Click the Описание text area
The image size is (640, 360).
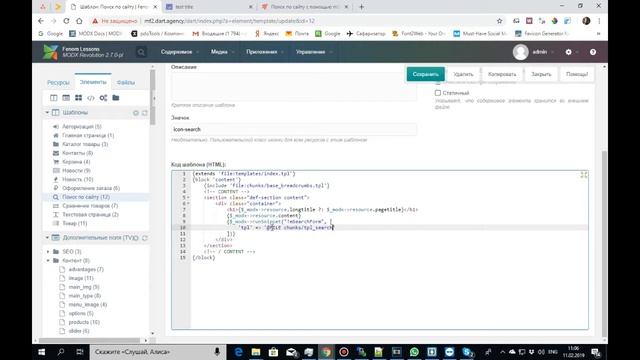click(294, 87)
